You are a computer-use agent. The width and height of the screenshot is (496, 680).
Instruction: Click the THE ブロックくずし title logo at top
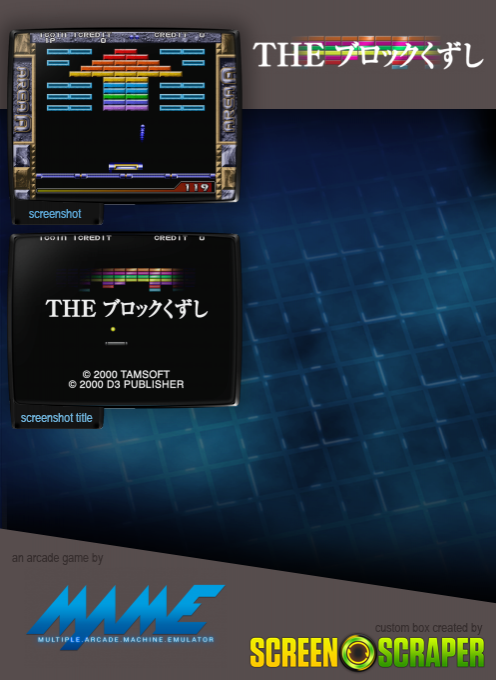368,54
